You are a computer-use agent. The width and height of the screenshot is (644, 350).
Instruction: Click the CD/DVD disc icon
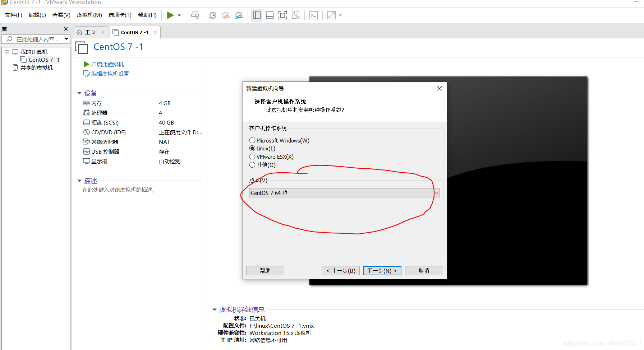[x=86, y=132]
